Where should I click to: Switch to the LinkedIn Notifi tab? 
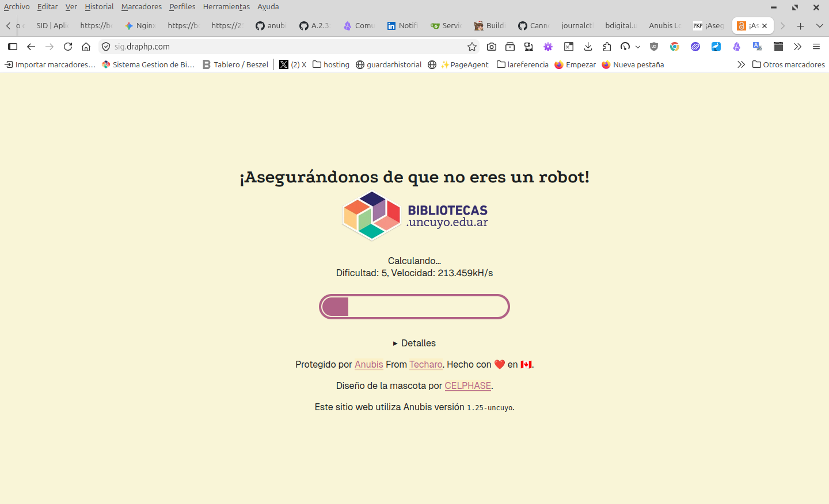[x=402, y=26]
